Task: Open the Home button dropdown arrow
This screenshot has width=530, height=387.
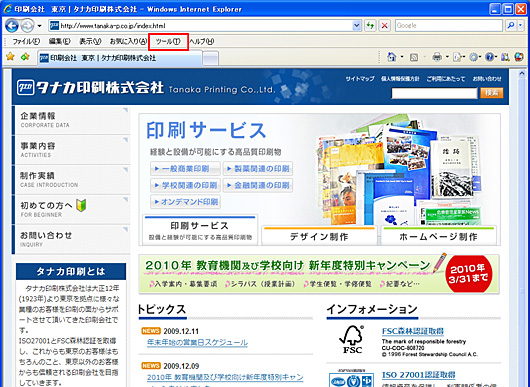Action: [x=402, y=57]
